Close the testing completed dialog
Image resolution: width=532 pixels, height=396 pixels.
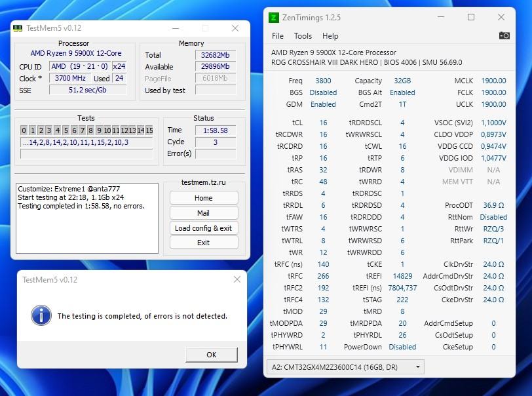coord(237,279)
